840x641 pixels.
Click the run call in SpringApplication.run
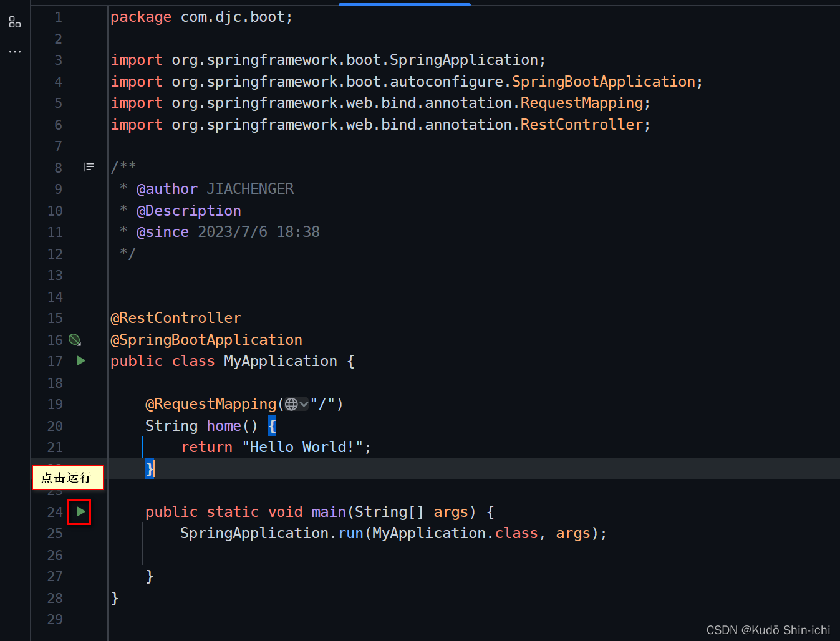pyautogui.click(x=350, y=533)
